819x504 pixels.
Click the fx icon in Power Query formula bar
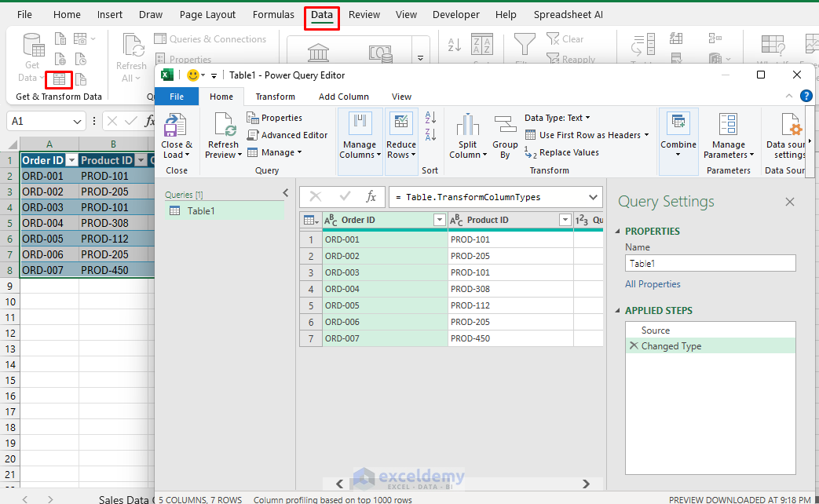tap(371, 197)
